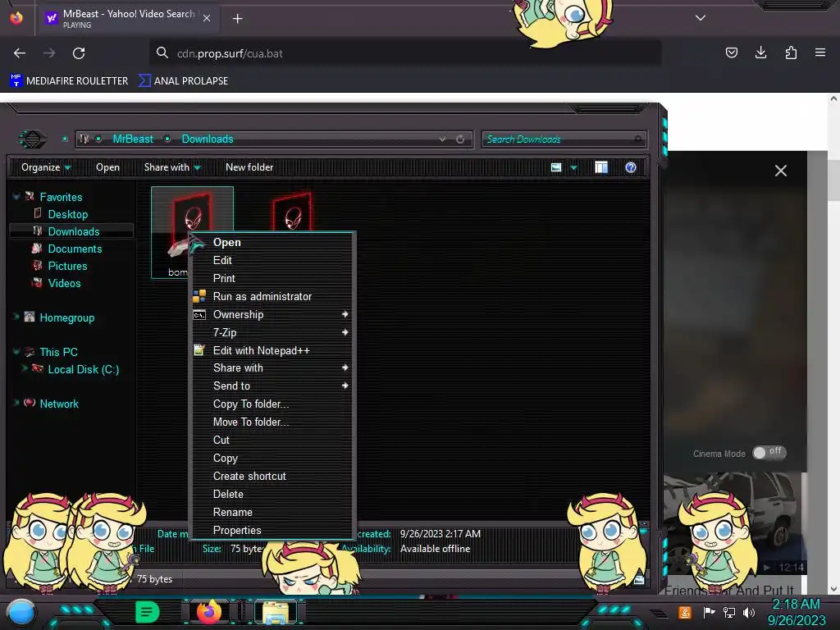
Task: Choose Copy To folder... entry
Action: click(x=273, y=404)
